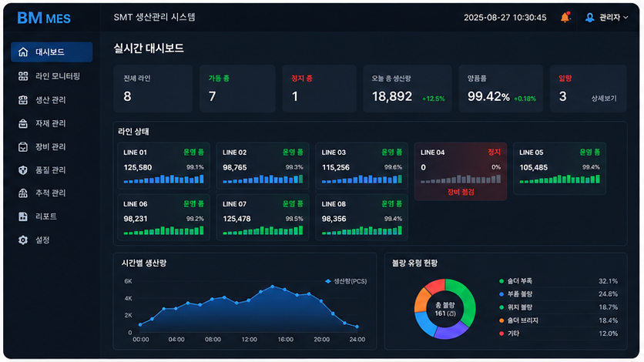Click the LINE 05 mini bar chart
Image resolution: width=644 pixels, height=362 pixels.
pos(559,179)
